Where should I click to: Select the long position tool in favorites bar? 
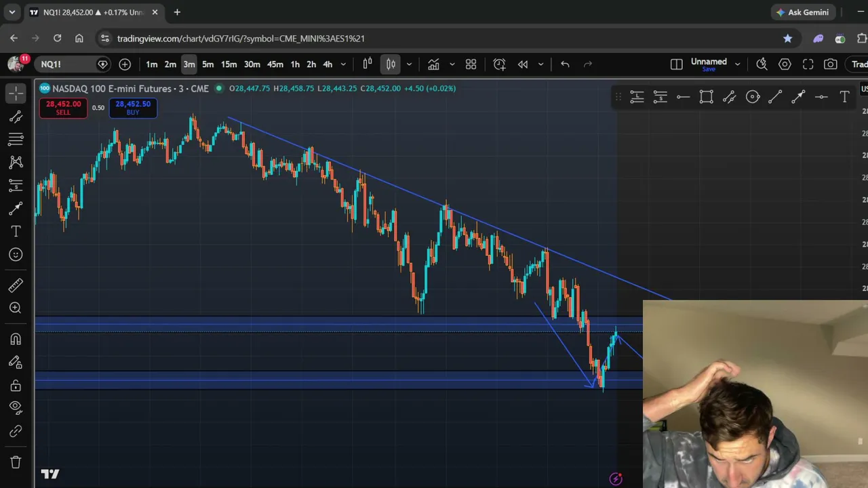(637, 98)
